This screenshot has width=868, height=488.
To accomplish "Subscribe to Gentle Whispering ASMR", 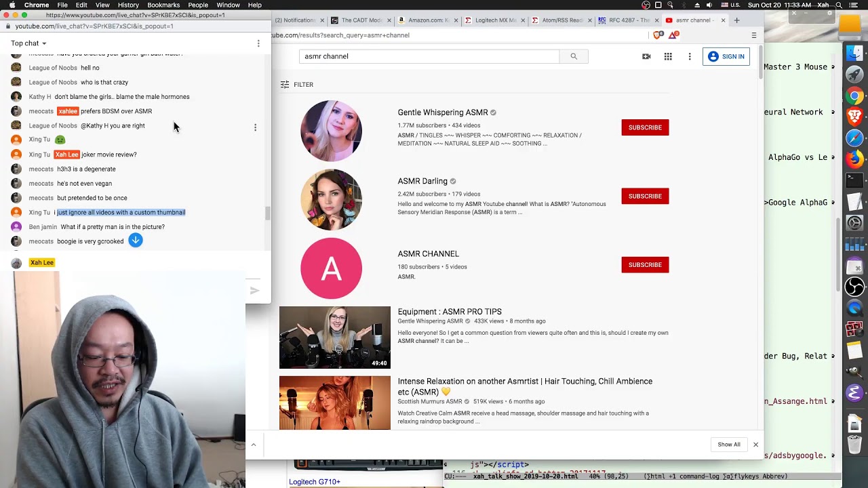I will [644, 127].
